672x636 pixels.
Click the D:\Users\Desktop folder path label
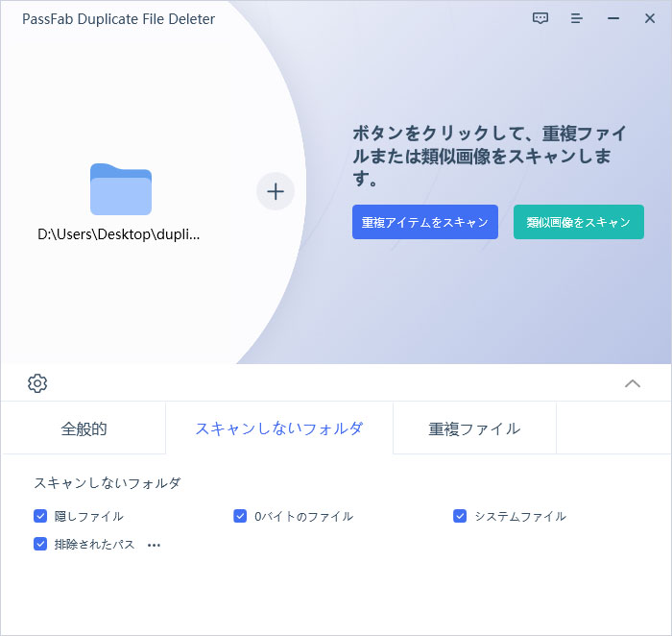tap(120, 233)
